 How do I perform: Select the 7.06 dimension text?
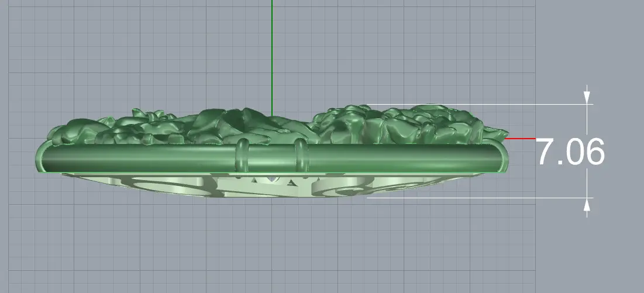pos(571,152)
